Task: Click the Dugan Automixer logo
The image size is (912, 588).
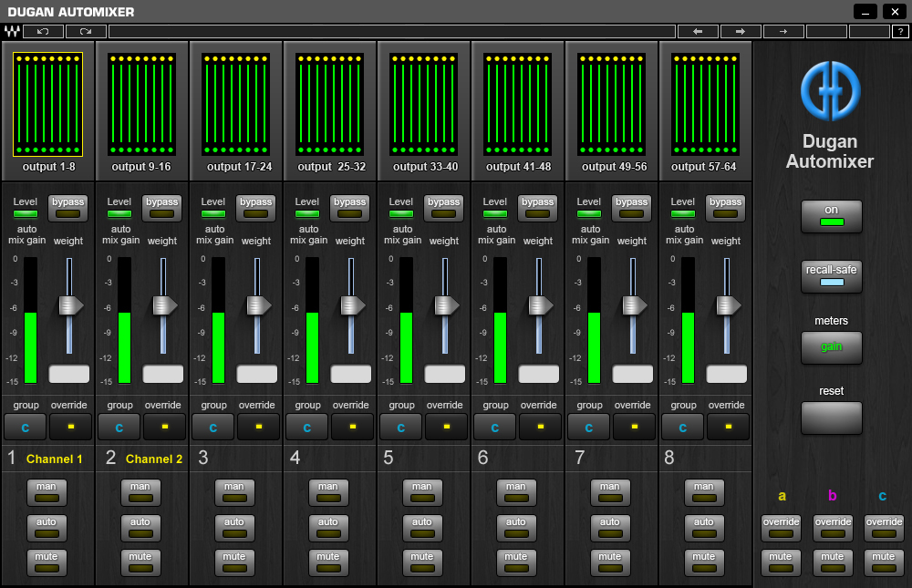Action: point(830,91)
